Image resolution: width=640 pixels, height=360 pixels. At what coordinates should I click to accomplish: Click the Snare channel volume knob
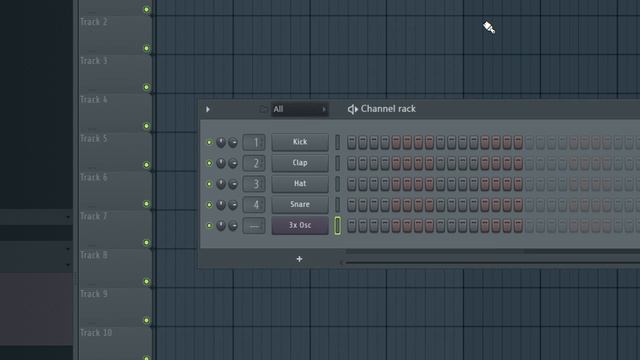point(233,204)
